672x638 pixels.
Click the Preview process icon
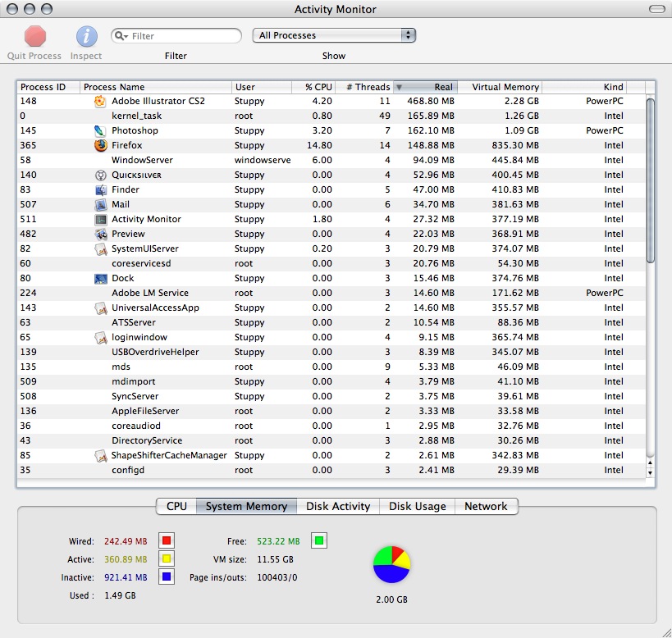[x=100, y=234]
